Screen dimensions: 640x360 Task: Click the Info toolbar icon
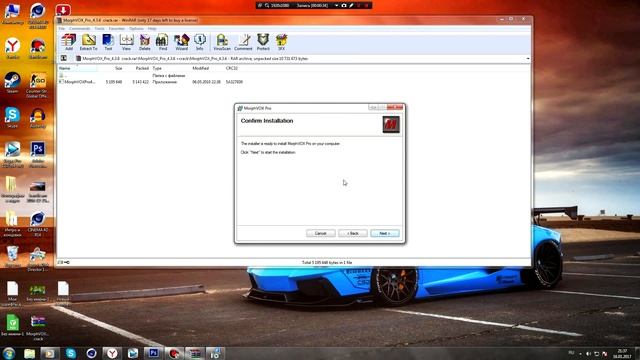200,42
